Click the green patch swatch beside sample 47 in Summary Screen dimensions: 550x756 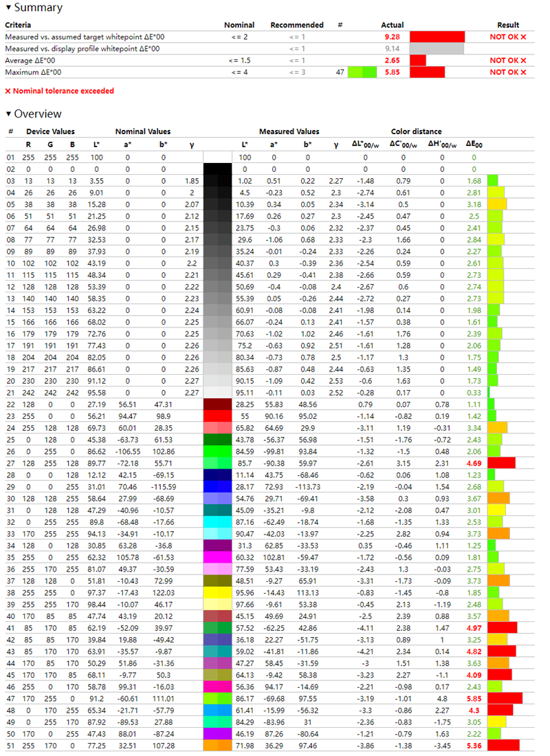[362, 72]
